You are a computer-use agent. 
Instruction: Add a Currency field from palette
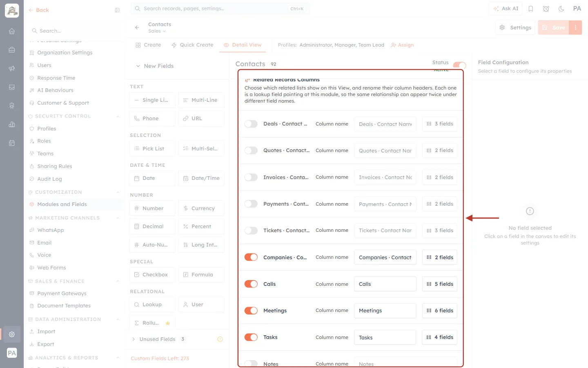[201, 208]
